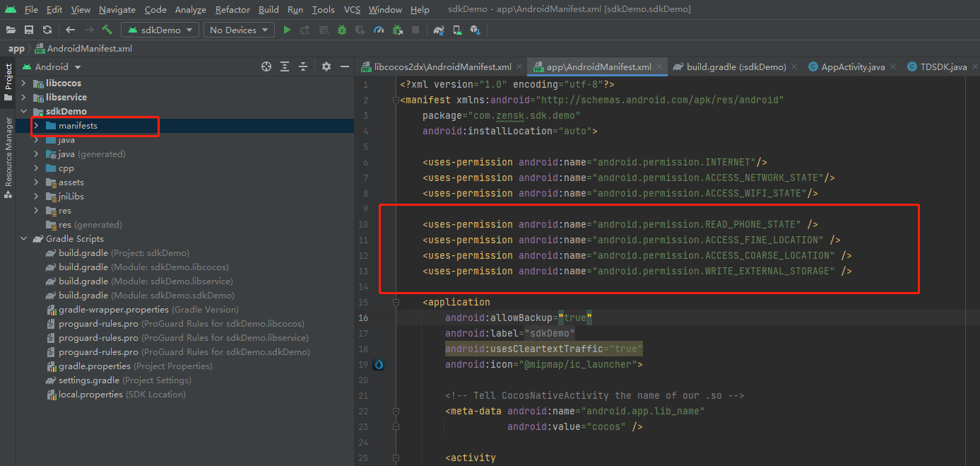Open the SDK Manager icon

click(476, 30)
